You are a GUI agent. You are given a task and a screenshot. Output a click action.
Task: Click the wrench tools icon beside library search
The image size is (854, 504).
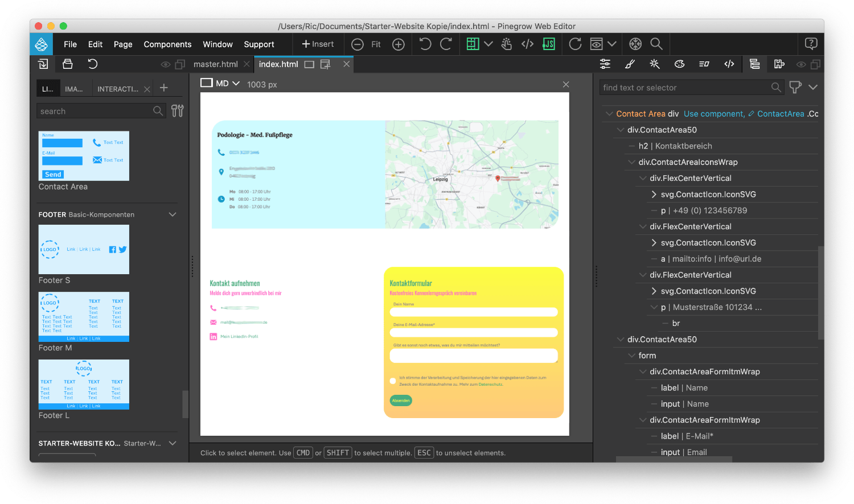(x=178, y=111)
